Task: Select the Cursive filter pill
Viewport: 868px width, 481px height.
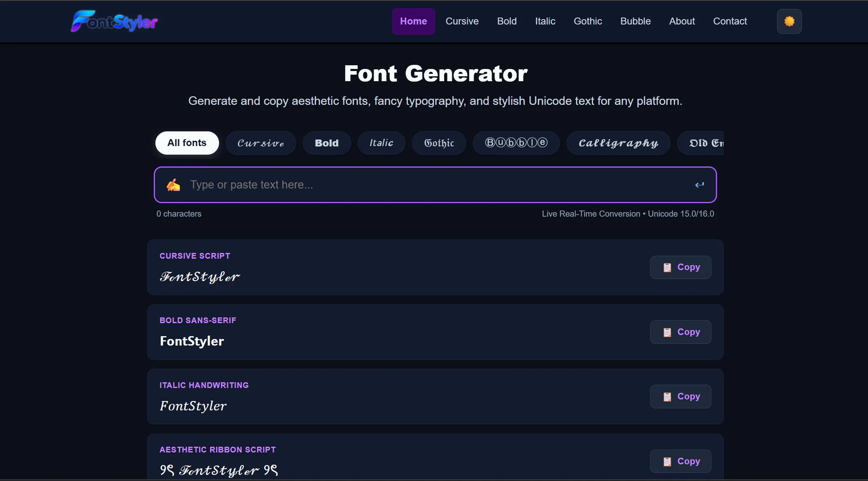Action: coord(261,143)
